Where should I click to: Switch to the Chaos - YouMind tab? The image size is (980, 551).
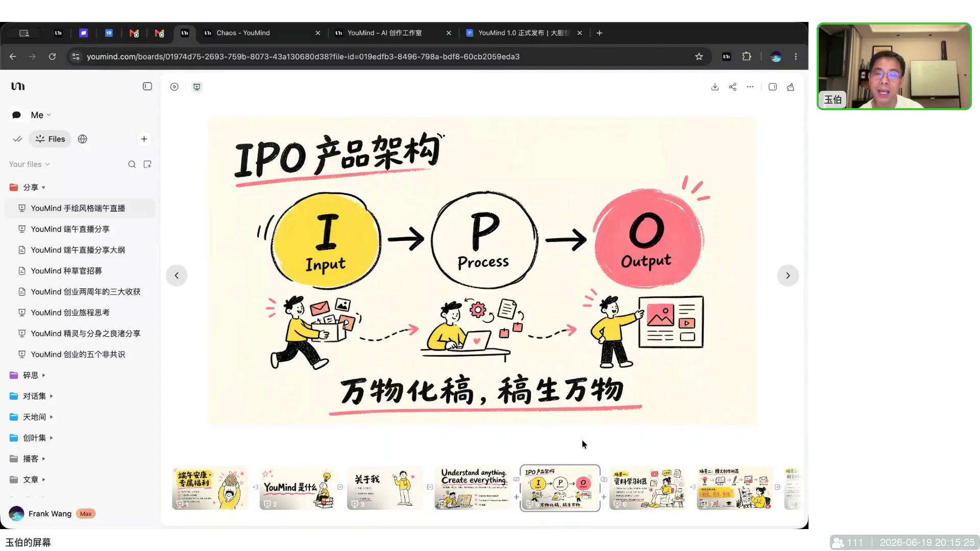tap(243, 33)
